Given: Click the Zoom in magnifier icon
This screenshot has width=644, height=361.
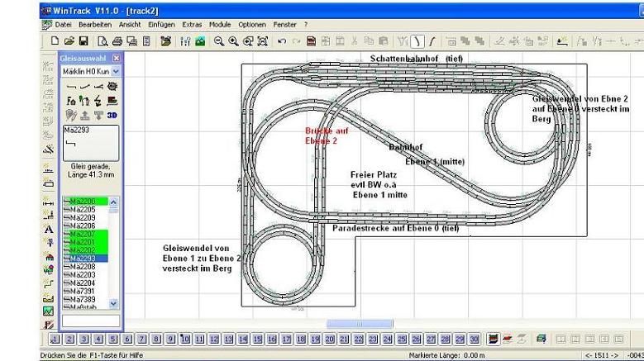Looking at the screenshot, I should point(235,40).
